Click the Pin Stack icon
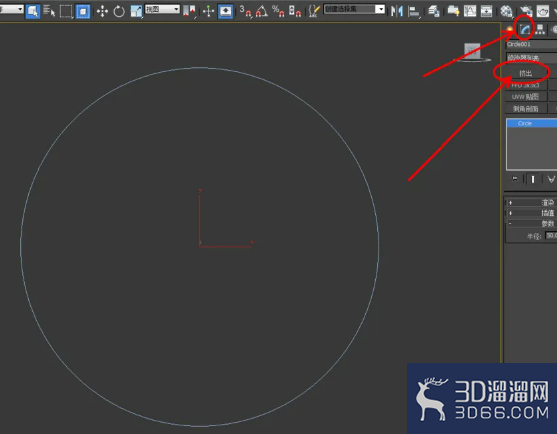 click(x=515, y=179)
